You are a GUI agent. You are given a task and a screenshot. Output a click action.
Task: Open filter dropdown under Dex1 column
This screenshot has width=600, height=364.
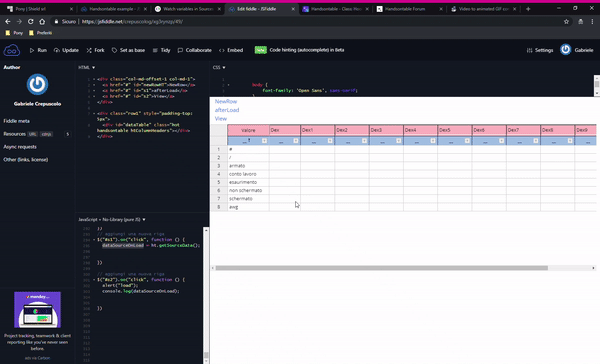pyautogui.click(x=330, y=141)
